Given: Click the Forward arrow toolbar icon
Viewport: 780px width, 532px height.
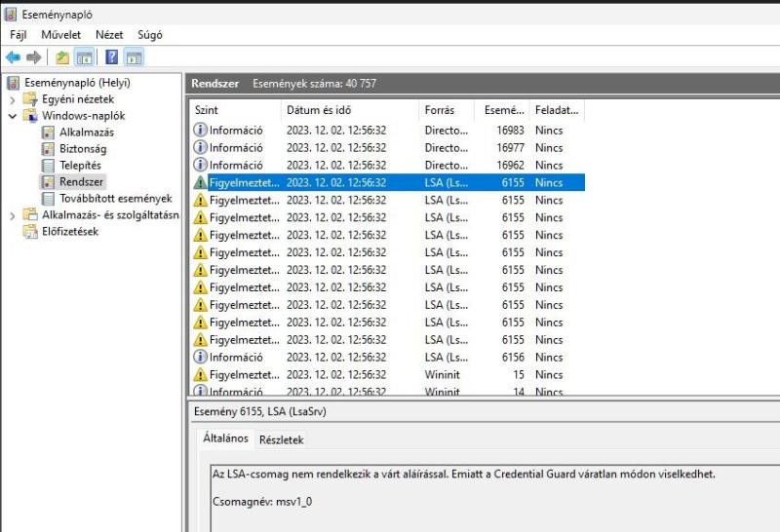Looking at the screenshot, I should [x=34, y=57].
